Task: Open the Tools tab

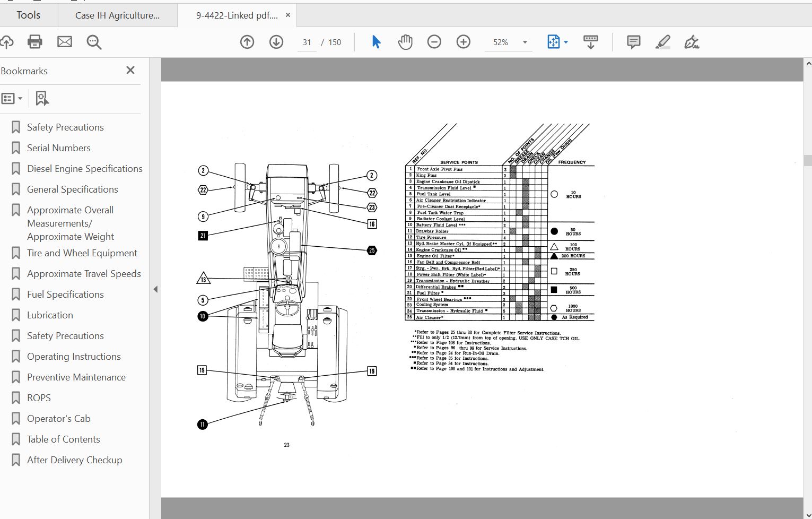Action: pyautogui.click(x=28, y=15)
